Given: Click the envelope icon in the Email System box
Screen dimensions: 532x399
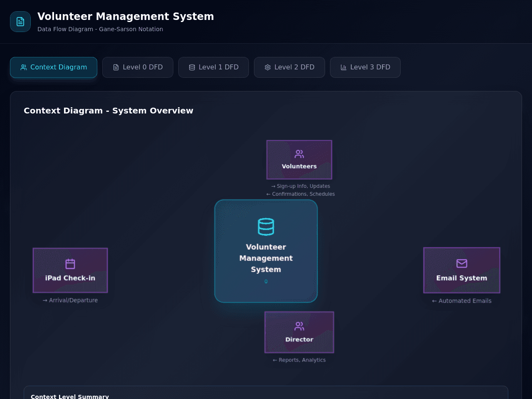Looking at the screenshot, I should tap(462, 264).
